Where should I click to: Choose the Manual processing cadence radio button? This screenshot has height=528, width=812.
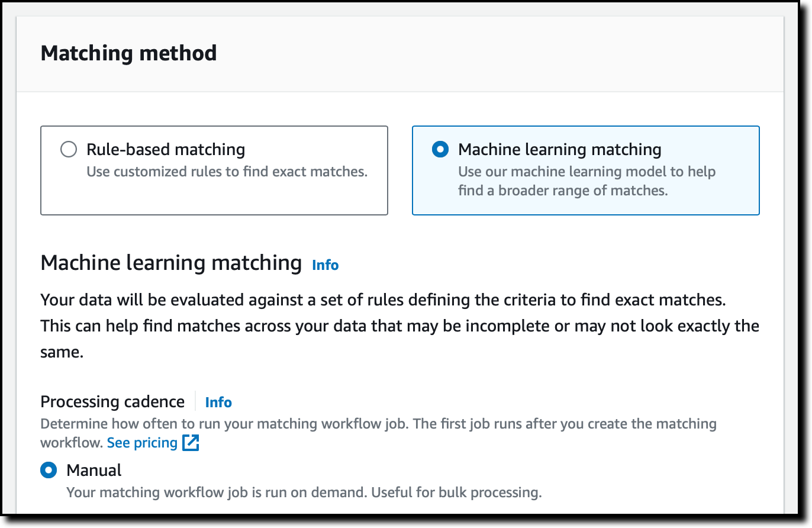coord(49,471)
